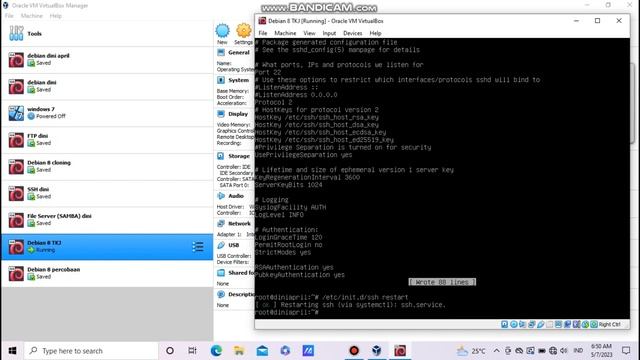Click the recording indicator in VM status bar
The width and height of the screenshot is (640, 360).
[567, 324]
